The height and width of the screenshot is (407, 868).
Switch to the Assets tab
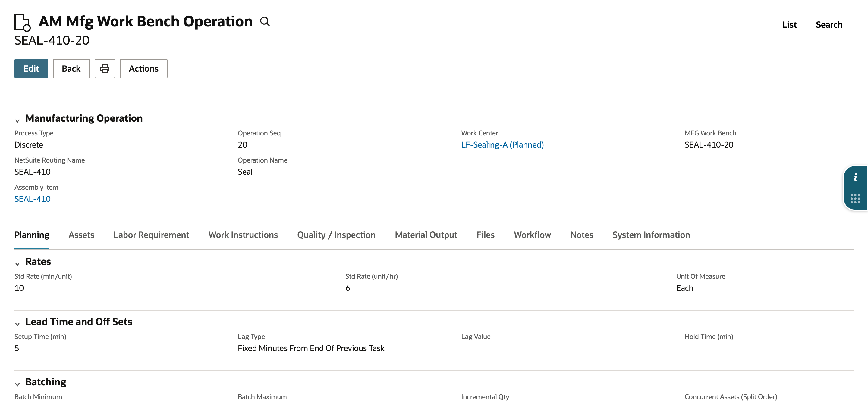click(81, 235)
